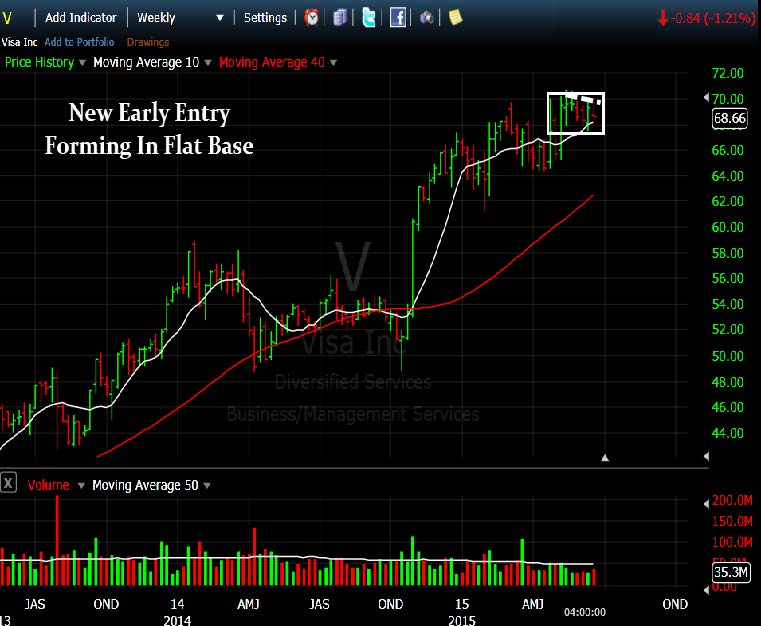The width and height of the screenshot is (761, 626).
Task: Expand the Moving Average 10 dropdown arrow
Action: coord(208,63)
